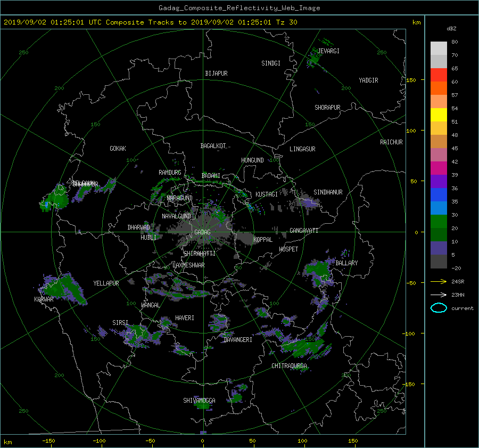Click the BIJAPUR city label

tap(216, 74)
